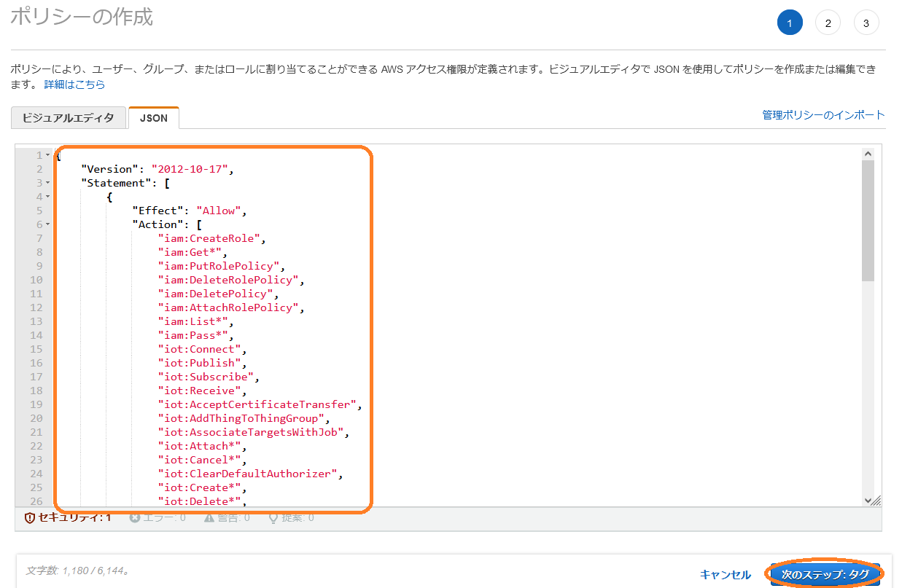Click the suggestion lightbulb icon in status bar
This screenshot has height=588, width=902.
tap(273, 518)
